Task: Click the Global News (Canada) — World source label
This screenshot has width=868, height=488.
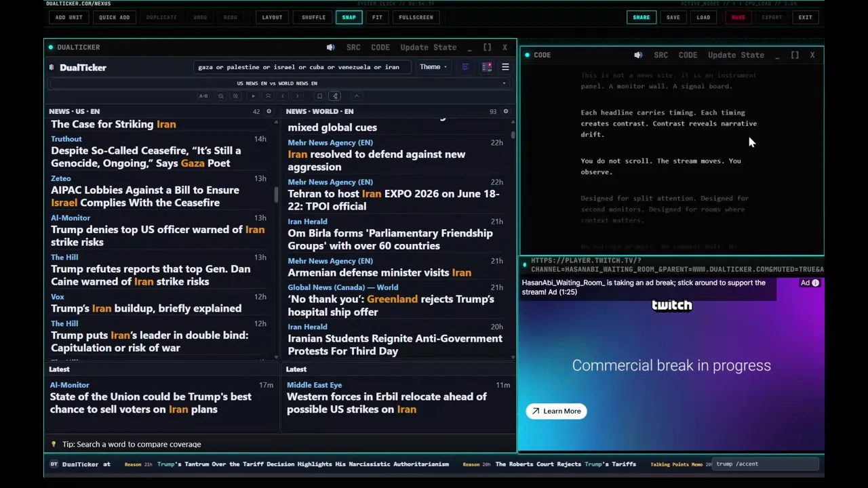Action: 342,287
